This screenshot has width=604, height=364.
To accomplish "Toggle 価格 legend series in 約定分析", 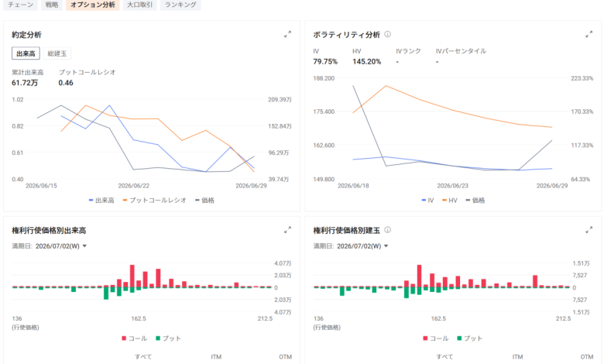I will [204, 201].
